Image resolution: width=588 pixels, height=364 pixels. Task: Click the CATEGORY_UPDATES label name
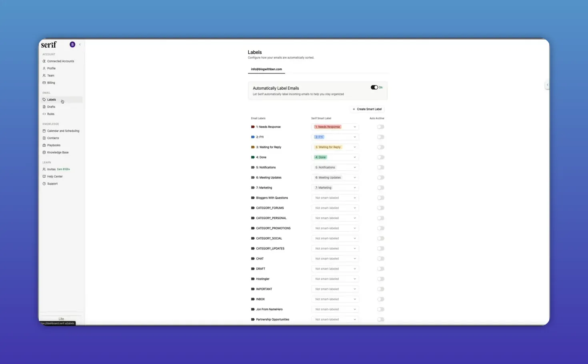pyautogui.click(x=270, y=248)
